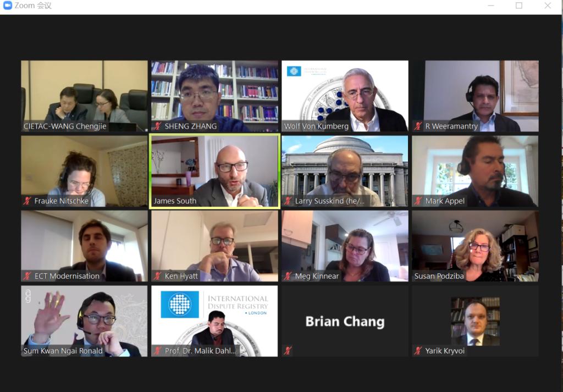Click ECT Modernisation's muted microphone icon

point(27,275)
